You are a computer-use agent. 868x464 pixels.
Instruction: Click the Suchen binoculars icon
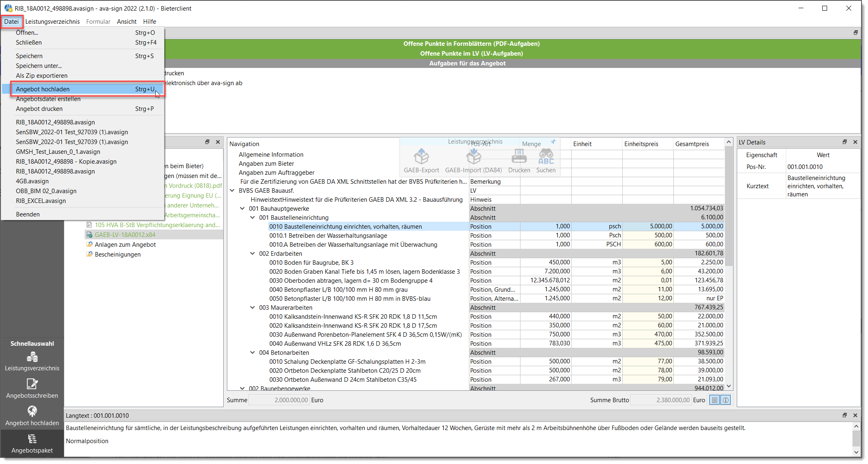546,157
